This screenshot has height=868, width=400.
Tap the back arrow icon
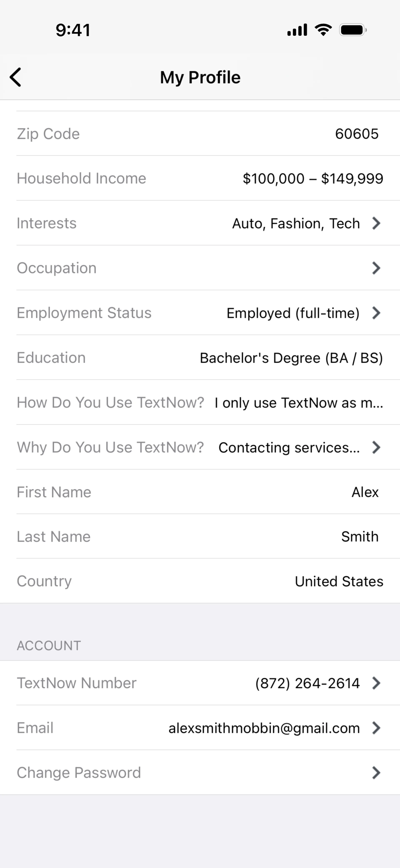tap(15, 77)
